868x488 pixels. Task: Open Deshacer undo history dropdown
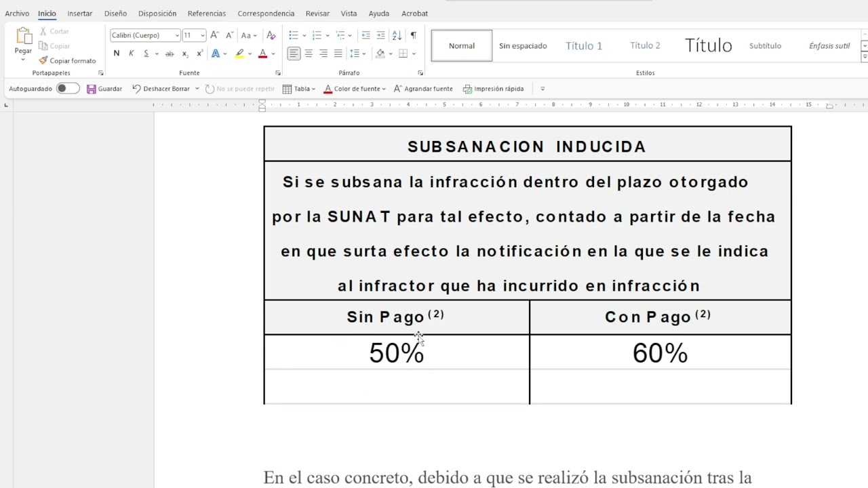[x=197, y=89]
